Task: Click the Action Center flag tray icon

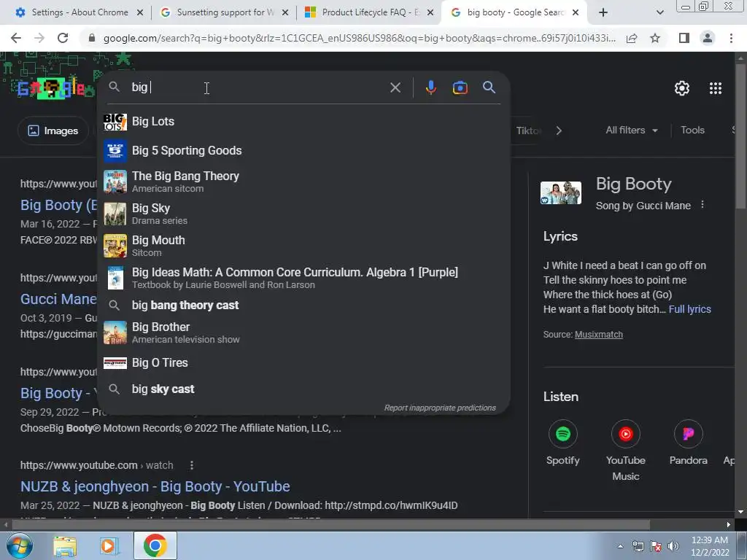Action: (656, 546)
